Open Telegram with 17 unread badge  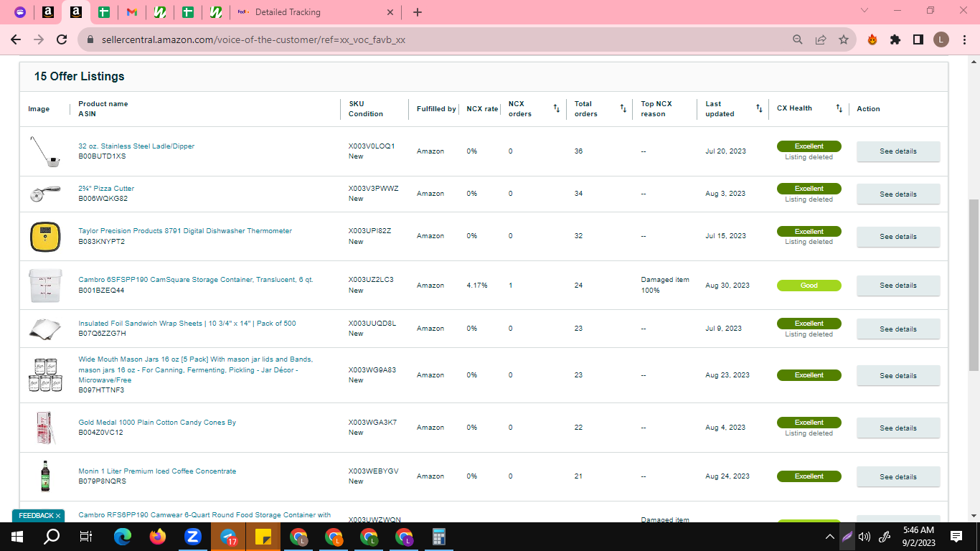click(228, 537)
